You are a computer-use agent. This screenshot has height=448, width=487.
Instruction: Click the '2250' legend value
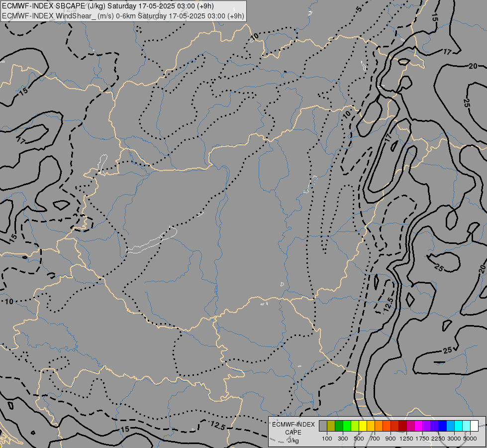tap(438, 439)
